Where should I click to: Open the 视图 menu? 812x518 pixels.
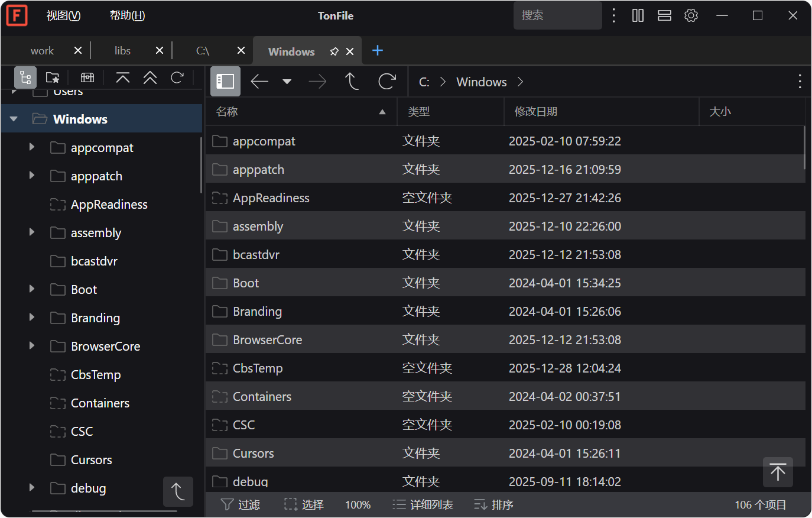click(63, 15)
